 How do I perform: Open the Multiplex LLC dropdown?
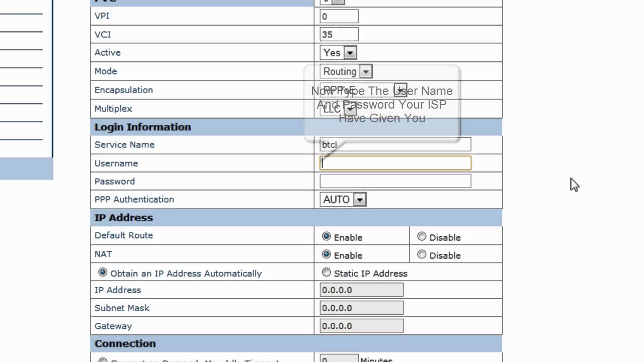click(x=350, y=109)
